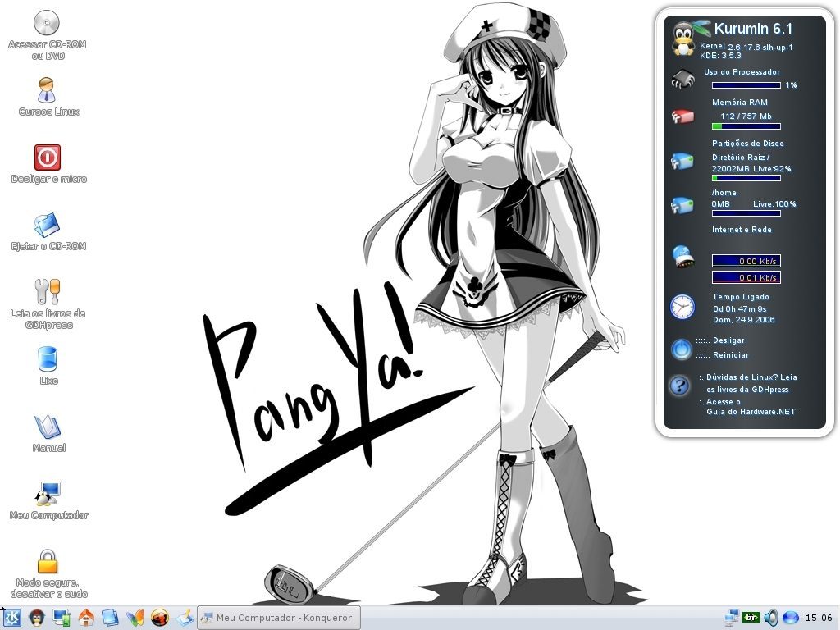The width and height of the screenshot is (840, 630).
Task: Click the 0.00 Kb/s network meter
Action: (746, 261)
